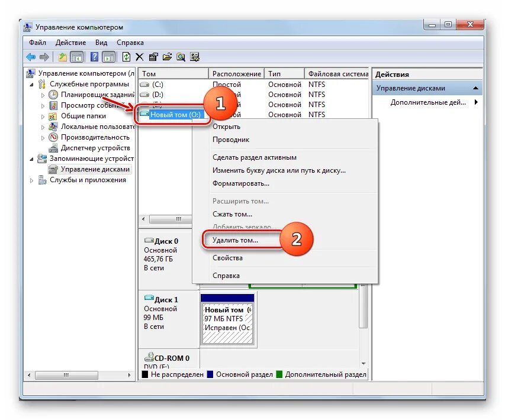Image resolution: width=505 pixels, height=420 pixels.
Task: Choose Сжать том... in context menu
Action: [x=232, y=214]
